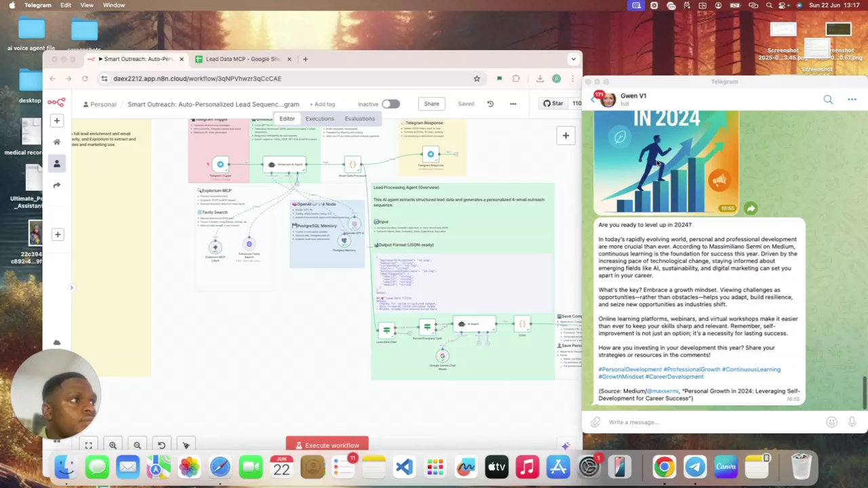Click the Telegram chat scrollbar

point(865,392)
